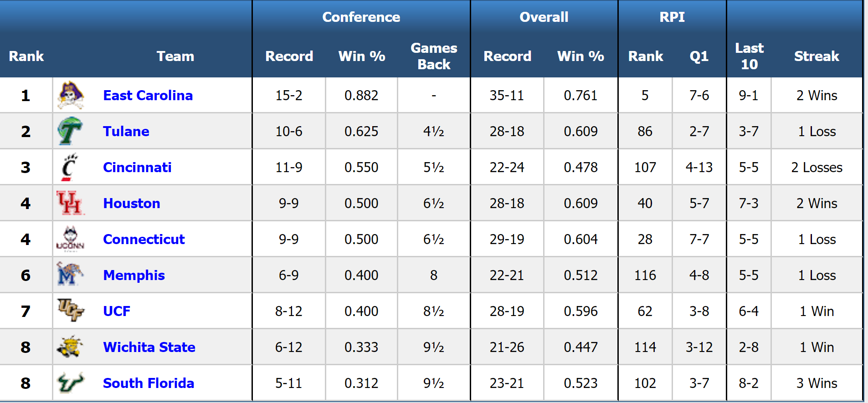Open the East Carolina team link
The height and width of the screenshot is (403, 868).
[148, 95]
